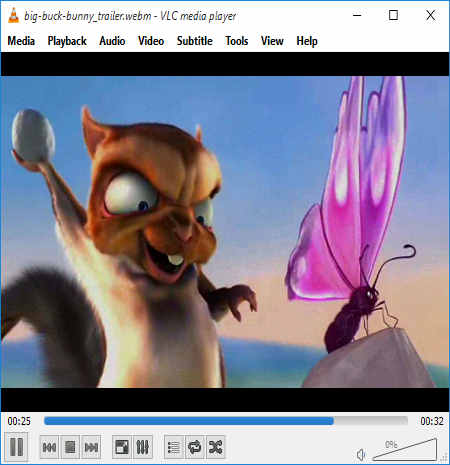Show extended settings equalizer icon
Image resolution: width=450 pixels, height=465 pixels.
point(143,447)
